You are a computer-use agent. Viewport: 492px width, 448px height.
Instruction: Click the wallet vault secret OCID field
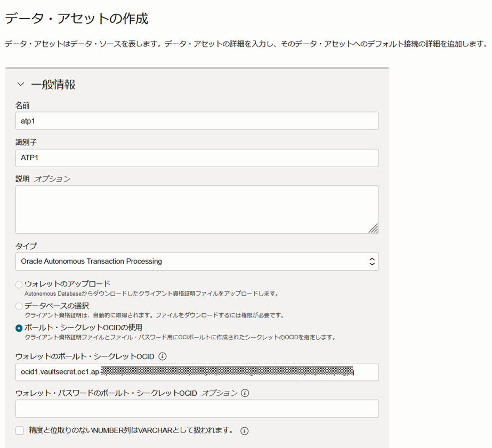[x=197, y=372]
